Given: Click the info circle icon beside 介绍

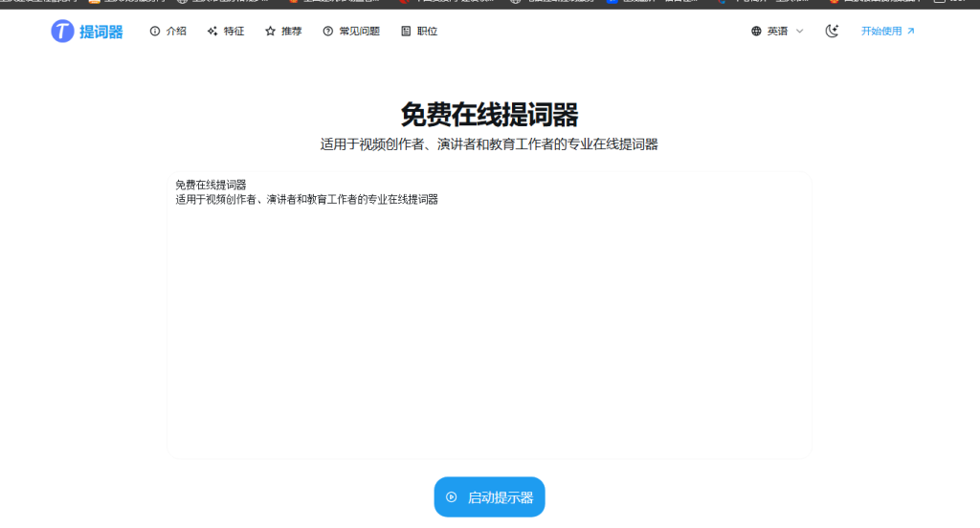Looking at the screenshot, I should click(x=155, y=32).
